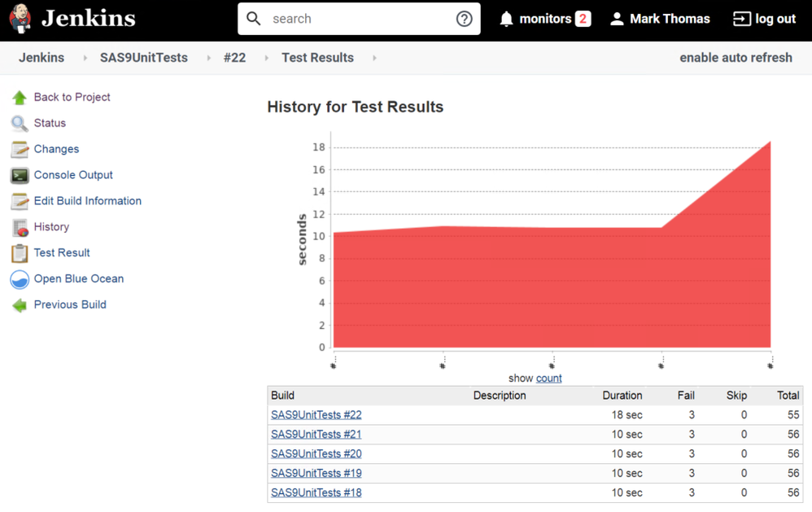Expand dropdown arrow after #22 breadcrumb
This screenshot has height=512, width=812.
[x=266, y=58]
